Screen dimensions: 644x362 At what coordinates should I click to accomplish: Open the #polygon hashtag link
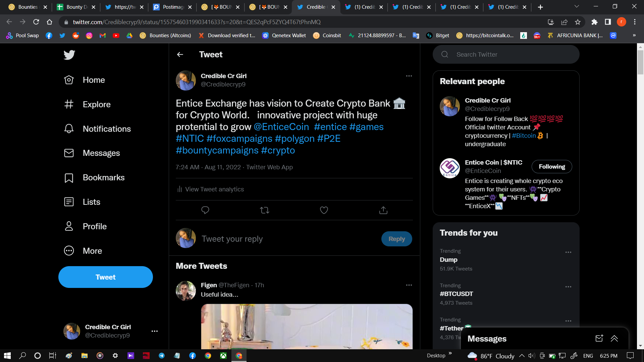[x=295, y=138]
